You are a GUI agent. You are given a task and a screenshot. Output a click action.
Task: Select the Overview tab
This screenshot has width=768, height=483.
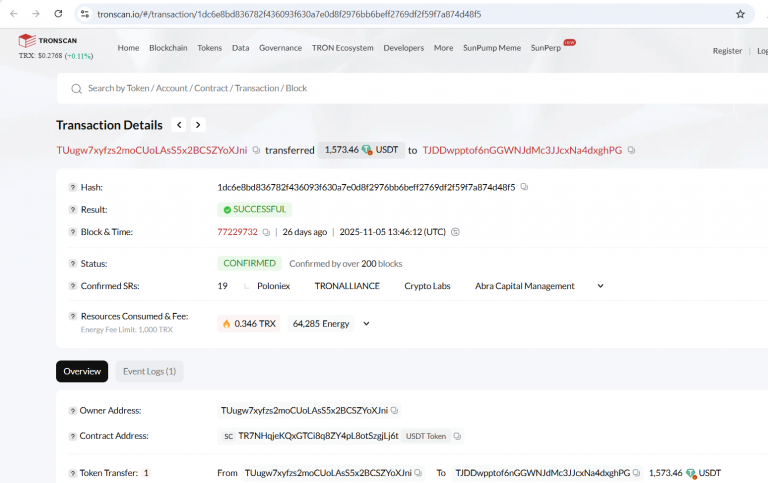[x=82, y=371]
